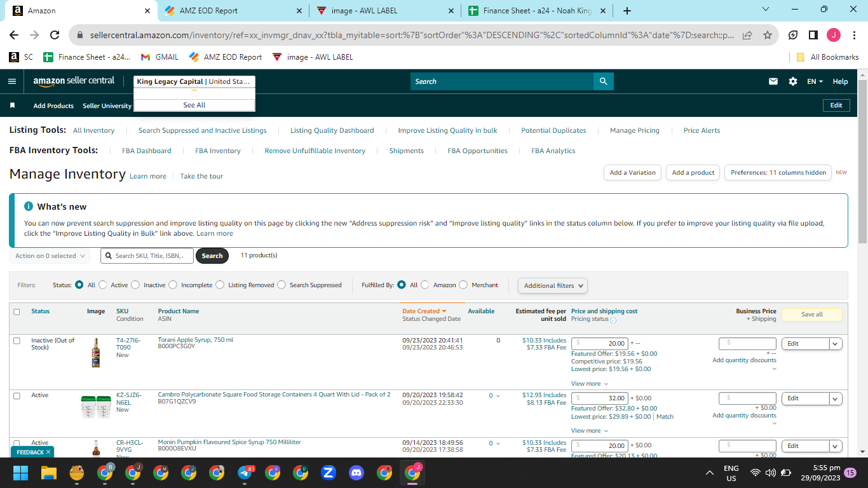Open Preferences: 11 columns hidden
The height and width of the screenshot is (488, 868).
click(x=778, y=173)
